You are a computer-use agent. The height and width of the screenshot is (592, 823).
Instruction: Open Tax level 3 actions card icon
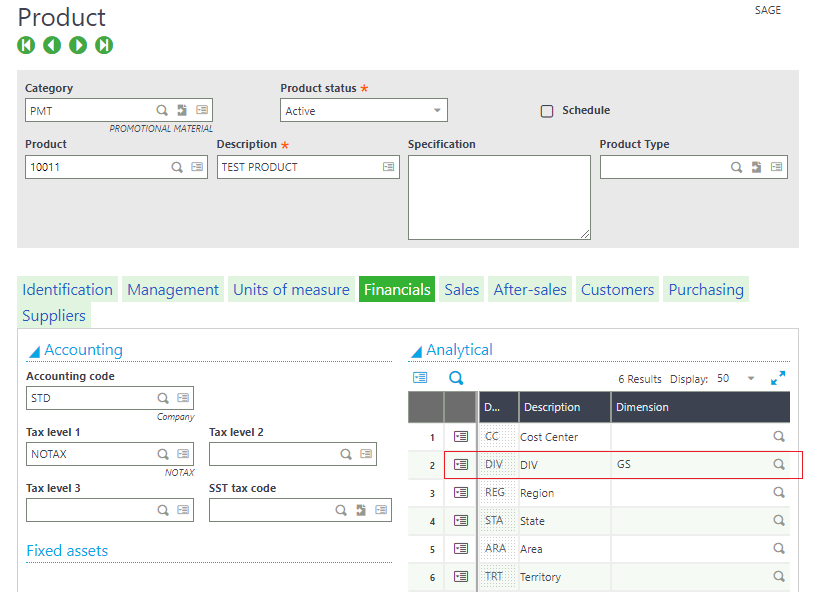(183, 510)
